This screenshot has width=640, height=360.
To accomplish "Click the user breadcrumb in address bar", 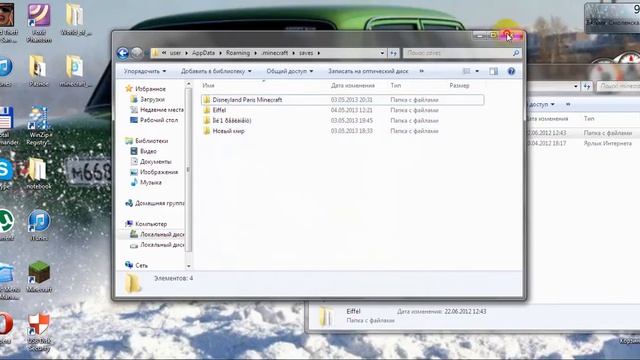I will pos(175,53).
